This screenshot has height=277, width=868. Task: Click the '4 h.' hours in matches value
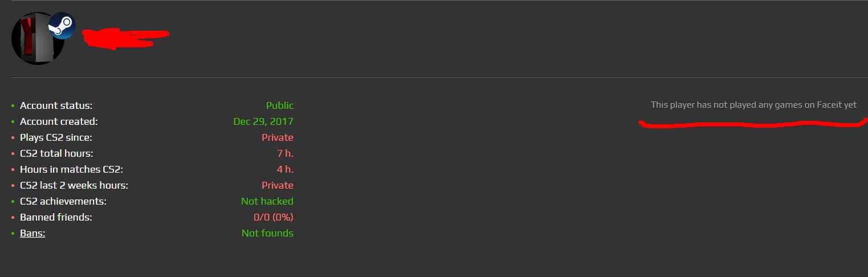(x=286, y=169)
